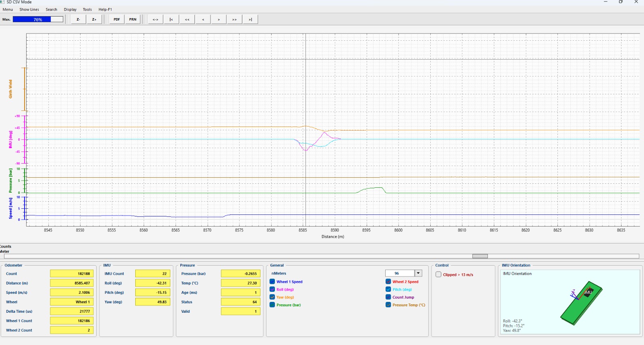Image resolution: width=644 pixels, height=345 pixels.
Task: Click the Pressure [bar] axis label
Action: (10, 181)
